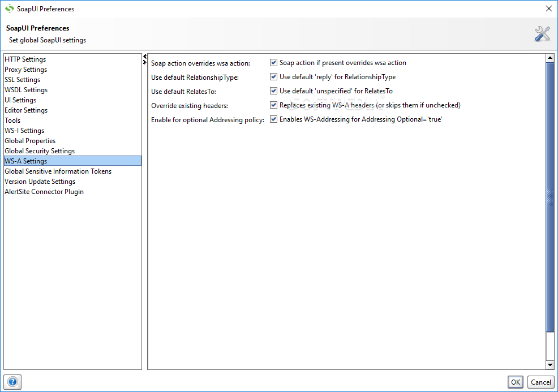Click 'Enable for optional Addressing policy:' label
Screen dimensions: 558x392
click(208, 120)
